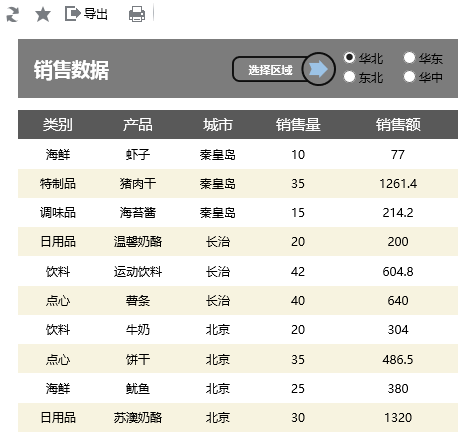Screen dimensions: 472x442
Task: Click the refresh icon in toolbar
Action: pos(13,14)
